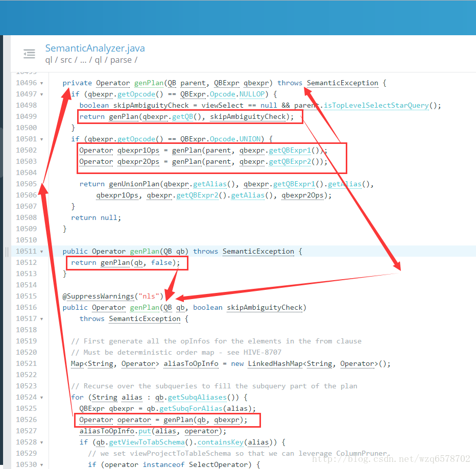Click the LinkedHashMap identifier on line 10521
This screenshot has height=469, width=476.
[x=275, y=364]
